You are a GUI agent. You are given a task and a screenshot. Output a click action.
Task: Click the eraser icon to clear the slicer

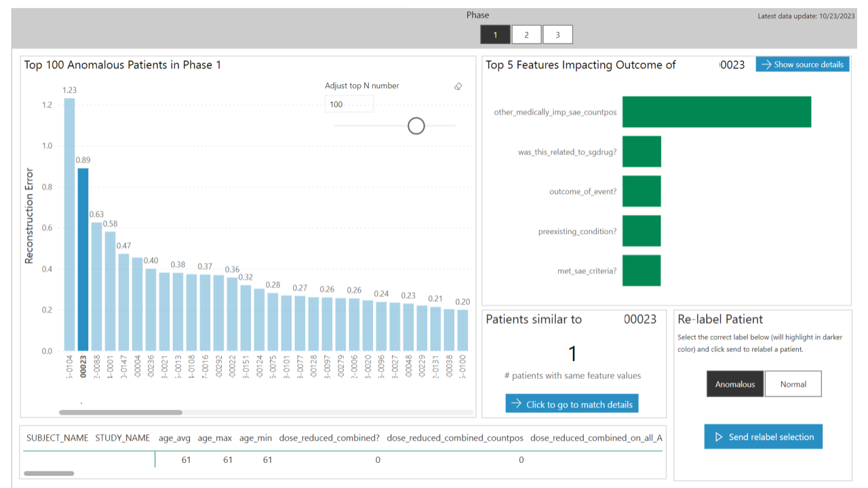[x=458, y=87]
